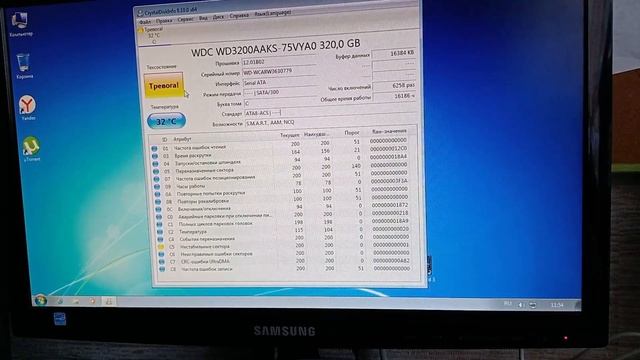Click the SATA/300 transfer mode field

tap(280, 92)
